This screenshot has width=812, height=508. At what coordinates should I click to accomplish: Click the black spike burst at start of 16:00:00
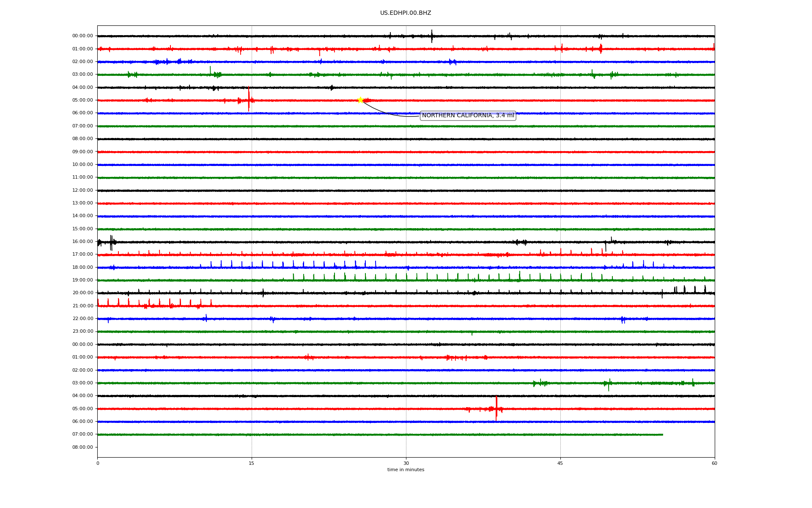click(111, 243)
